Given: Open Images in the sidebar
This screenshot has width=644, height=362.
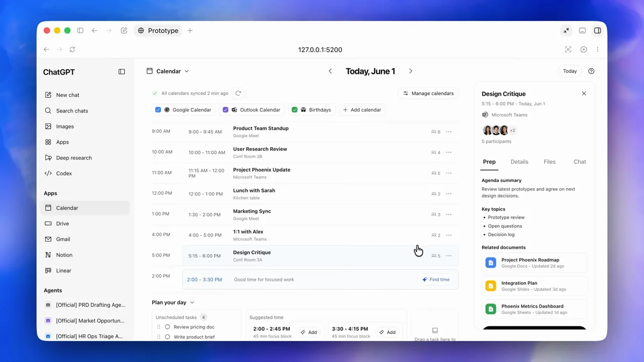Looking at the screenshot, I should pyautogui.click(x=86, y=126).
